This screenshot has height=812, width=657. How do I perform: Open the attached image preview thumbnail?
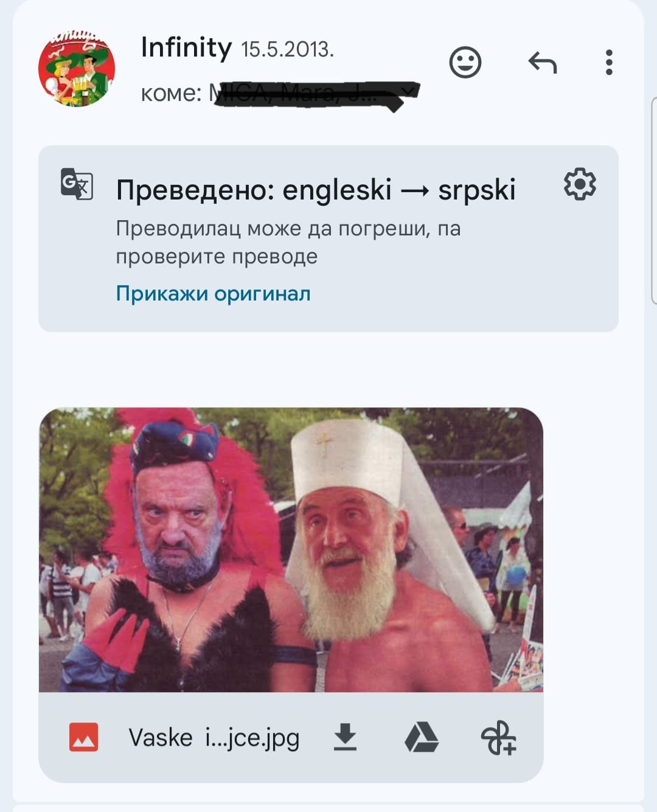coord(291,550)
